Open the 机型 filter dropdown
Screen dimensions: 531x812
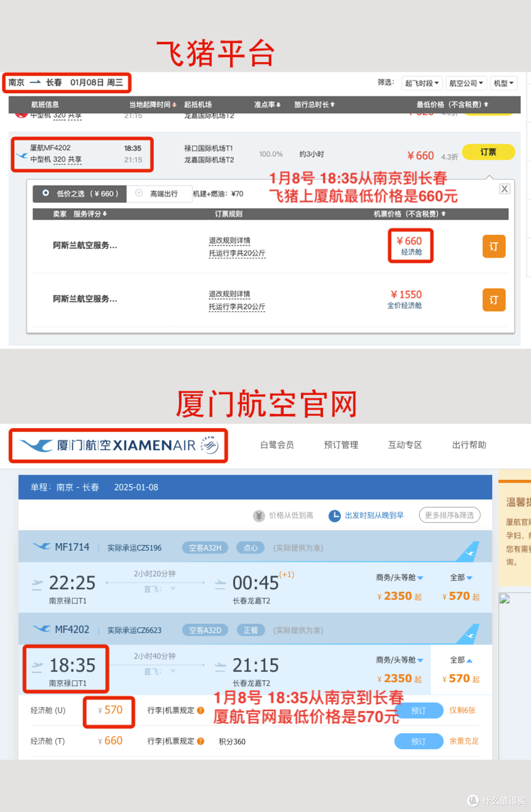[503, 83]
